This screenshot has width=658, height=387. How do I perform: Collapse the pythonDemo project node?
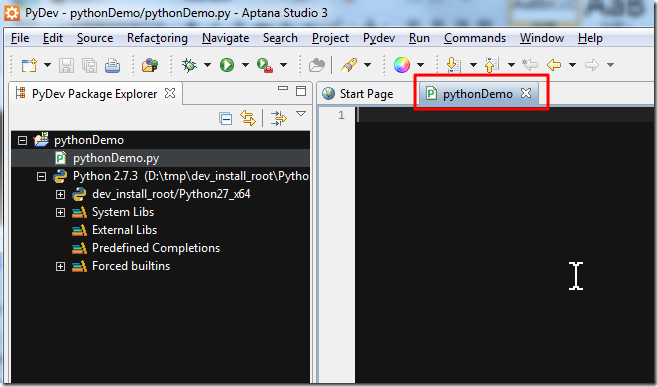(22, 140)
